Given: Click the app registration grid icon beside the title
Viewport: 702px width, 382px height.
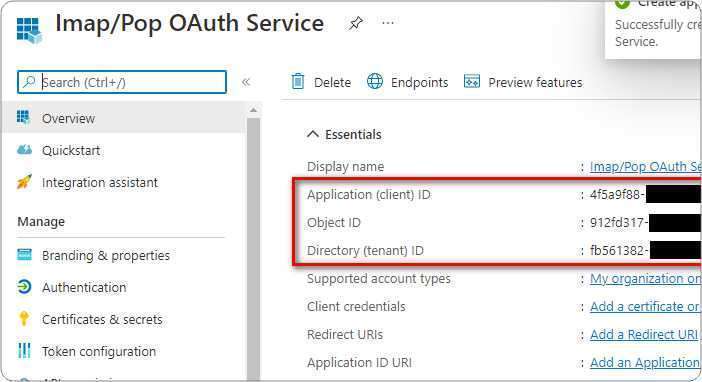Looking at the screenshot, I should (x=29, y=30).
